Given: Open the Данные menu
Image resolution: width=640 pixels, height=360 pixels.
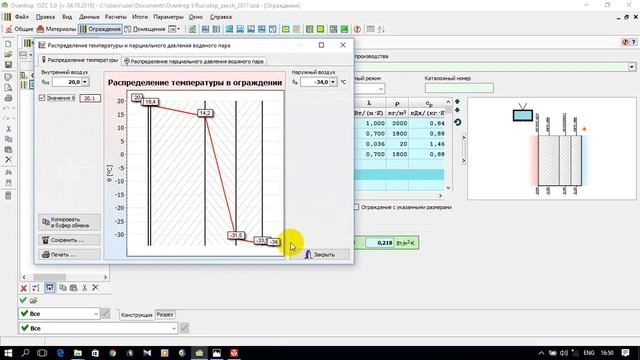Looking at the screenshot, I should 89,17.
